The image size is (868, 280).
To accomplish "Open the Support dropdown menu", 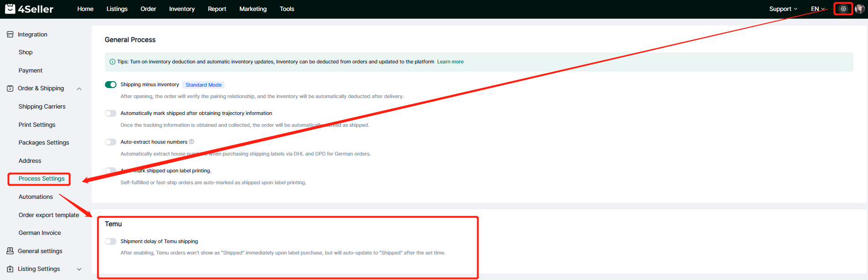I will [783, 9].
